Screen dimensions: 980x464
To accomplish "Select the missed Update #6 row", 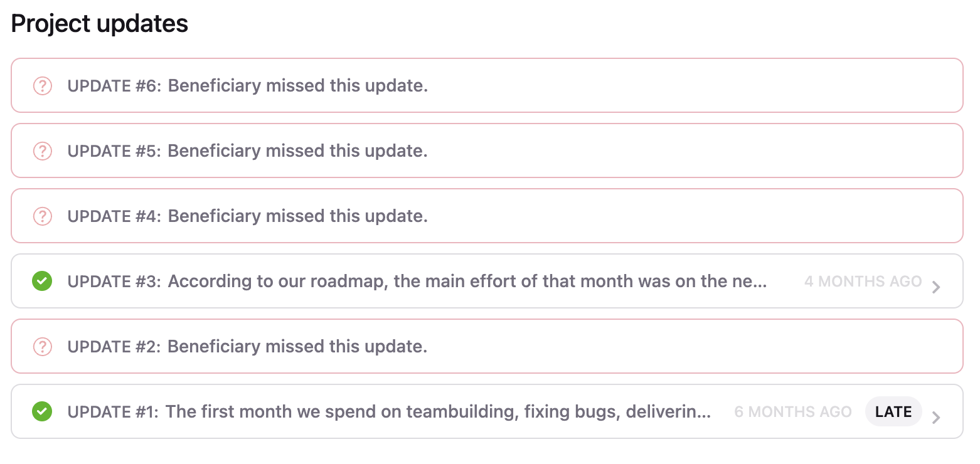I will point(487,85).
